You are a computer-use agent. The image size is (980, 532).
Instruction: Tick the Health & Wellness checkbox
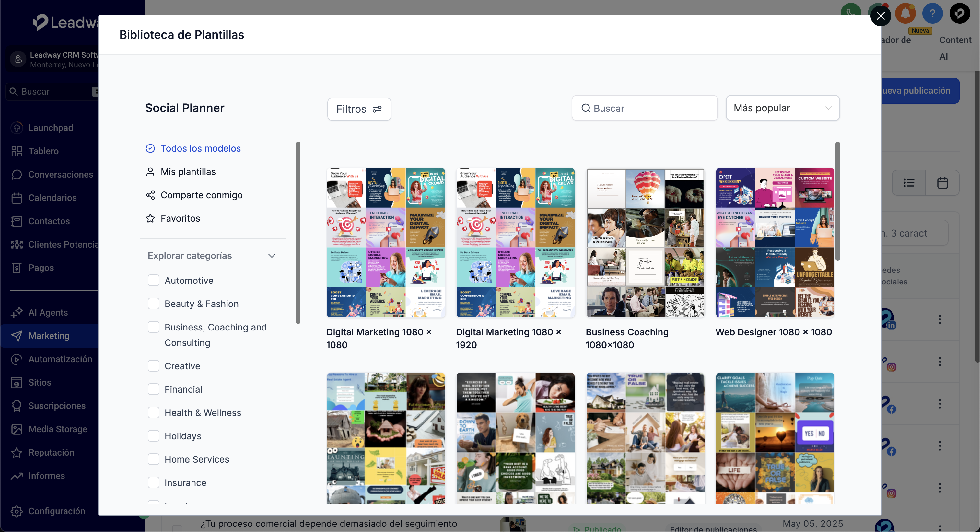153,412
